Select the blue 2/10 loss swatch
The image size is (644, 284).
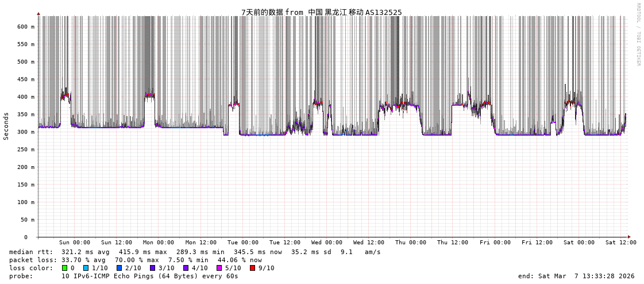(119, 268)
